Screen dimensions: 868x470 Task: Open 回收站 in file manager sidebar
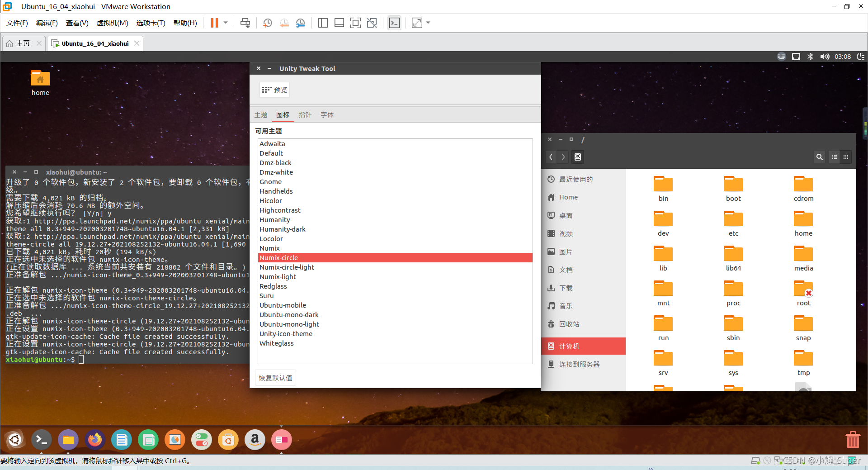584,324
